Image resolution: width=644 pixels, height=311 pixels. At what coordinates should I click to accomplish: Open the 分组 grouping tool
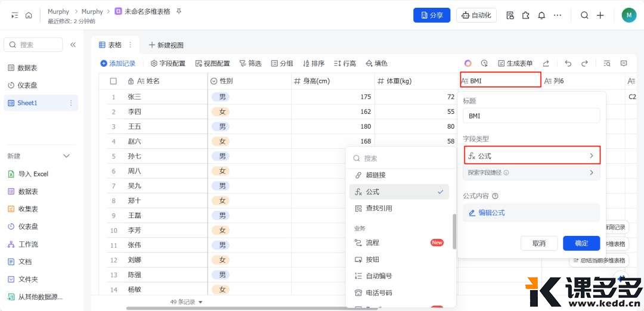[281, 63]
